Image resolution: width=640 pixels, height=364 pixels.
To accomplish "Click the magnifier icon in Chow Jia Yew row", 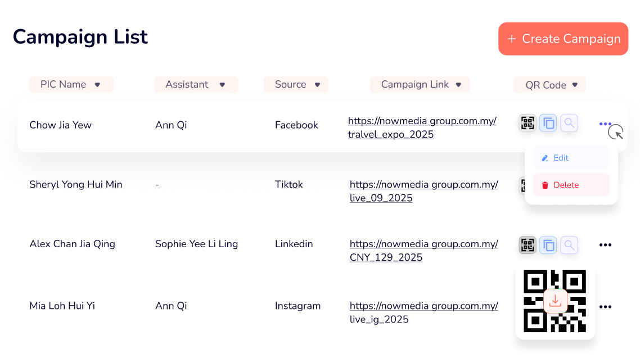I will (x=569, y=123).
